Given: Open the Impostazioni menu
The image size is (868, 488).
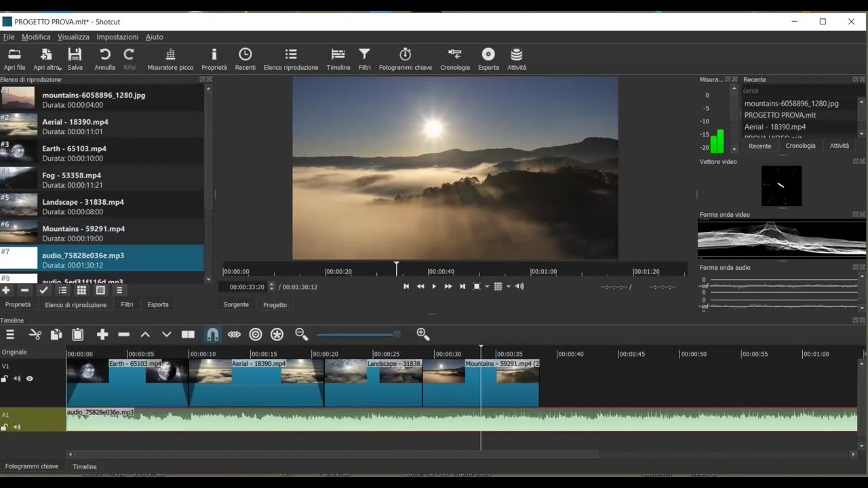Looking at the screenshot, I should pyautogui.click(x=117, y=37).
